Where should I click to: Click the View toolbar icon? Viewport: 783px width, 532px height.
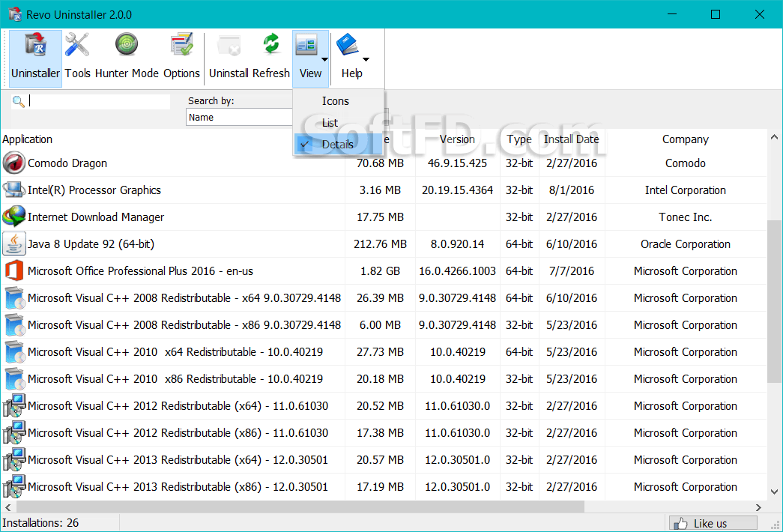click(306, 46)
